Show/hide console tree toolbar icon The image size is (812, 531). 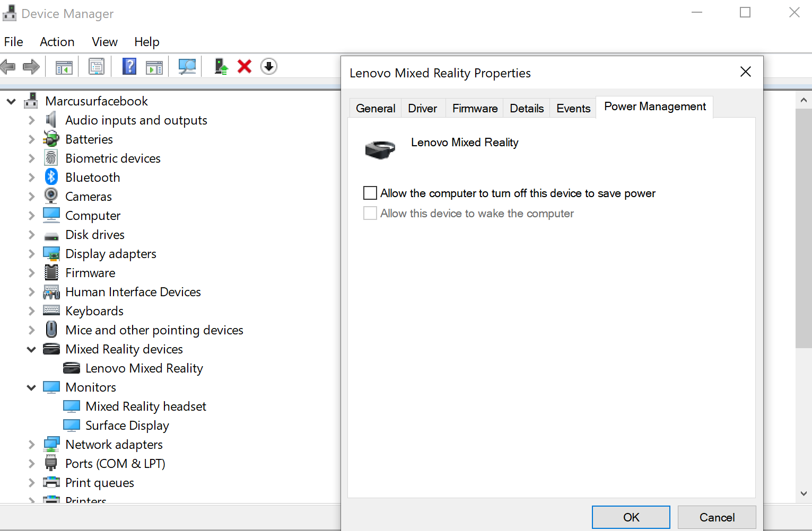tap(64, 67)
